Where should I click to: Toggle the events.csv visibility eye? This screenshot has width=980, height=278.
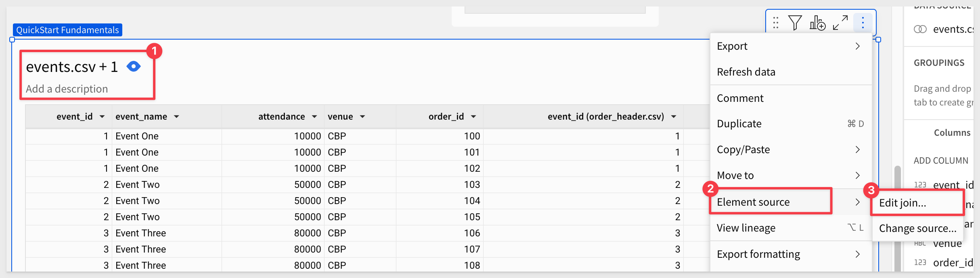[x=133, y=66]
